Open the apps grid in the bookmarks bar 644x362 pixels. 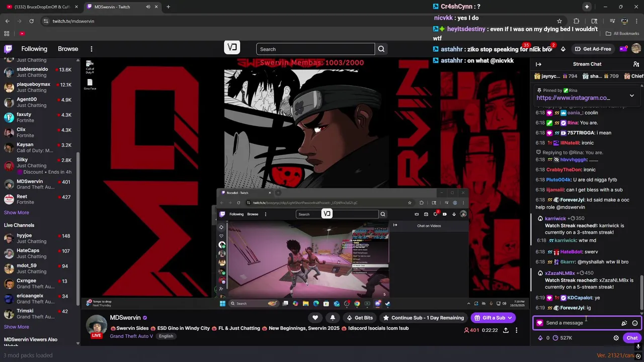pyautogui.click(x=7, y=34)
